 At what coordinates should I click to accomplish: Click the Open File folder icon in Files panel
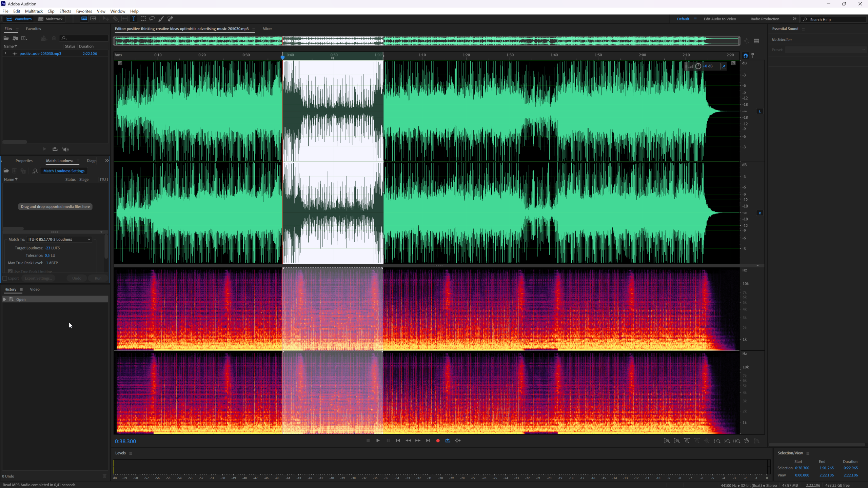pyautogui.click(x=6, y=38)
